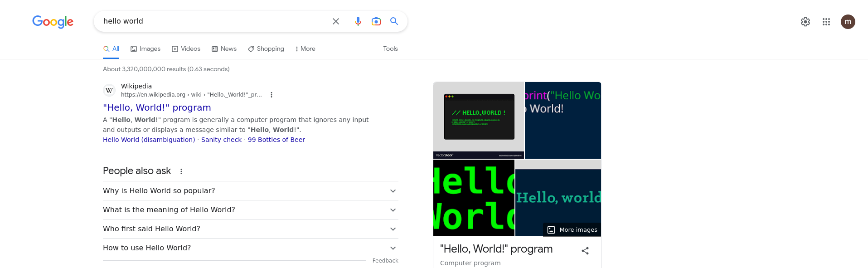Click the Google logo
The image size is (868, 268).
pos(53,21)
